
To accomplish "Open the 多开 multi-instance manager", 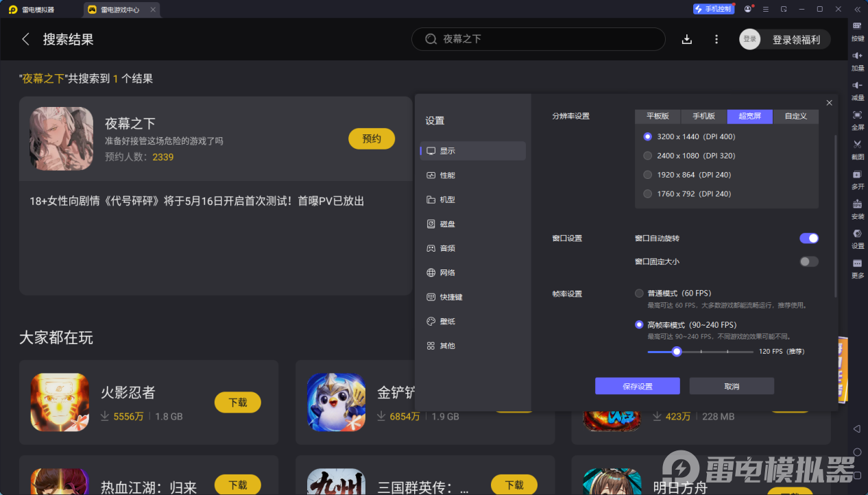I will coord(857,178).
